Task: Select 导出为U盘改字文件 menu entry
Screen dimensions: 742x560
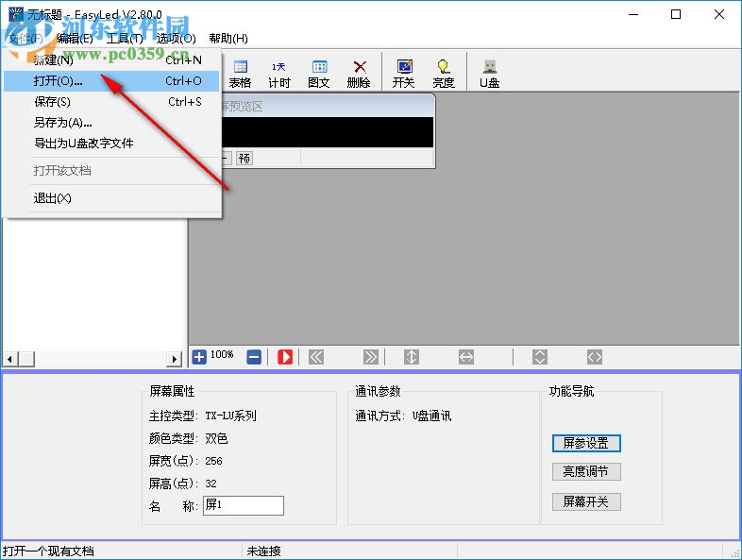Action: coord(111,144)
